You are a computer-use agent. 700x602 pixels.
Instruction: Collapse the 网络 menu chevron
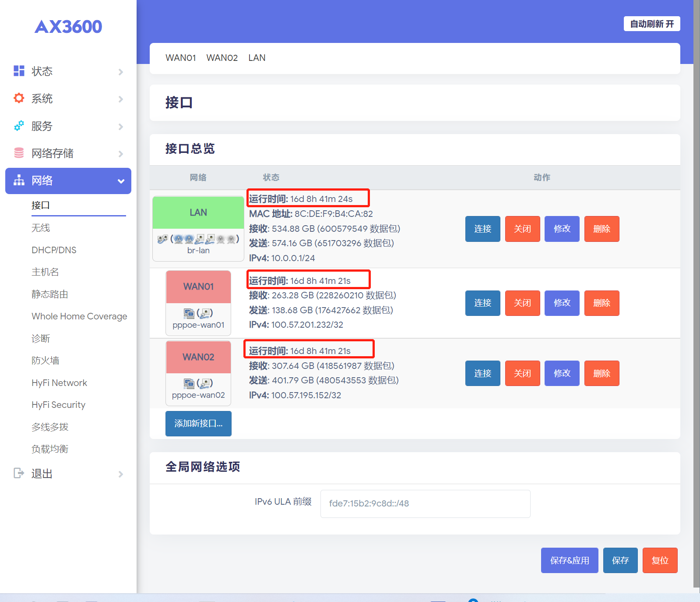(121, 181)
